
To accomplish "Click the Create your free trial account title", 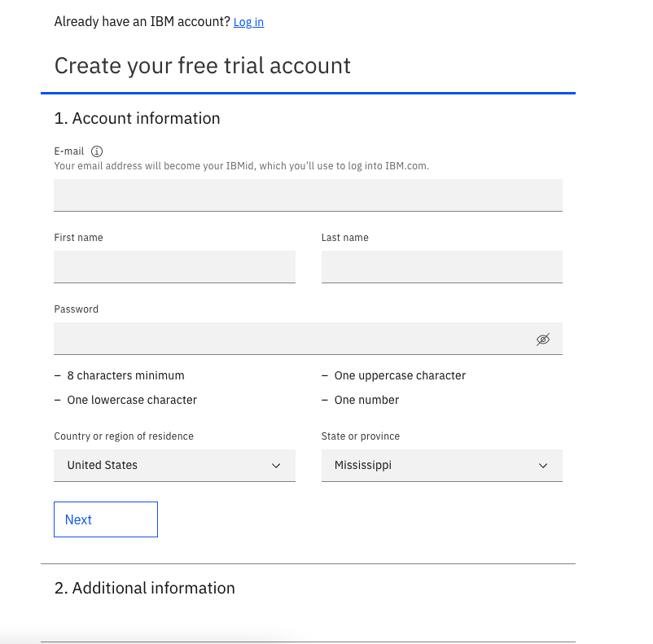I will (202, 65).
